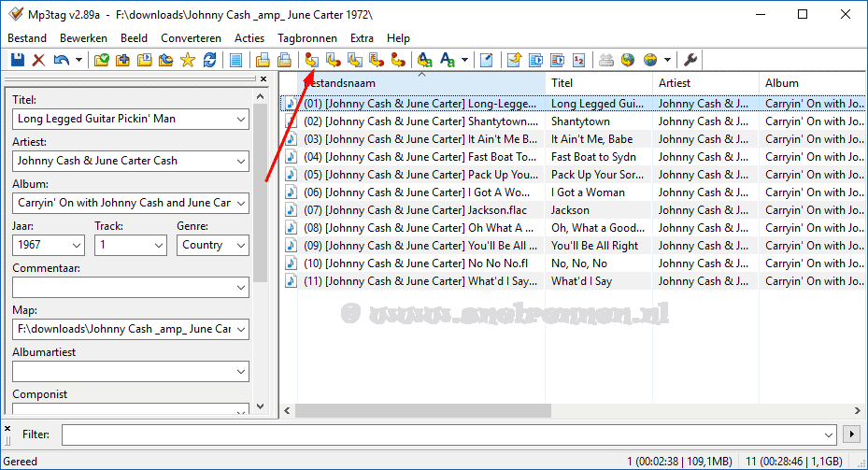Viewport: 868px width, 470px height.
Task: Open the Tagbronnen menu
Action: 307,38
